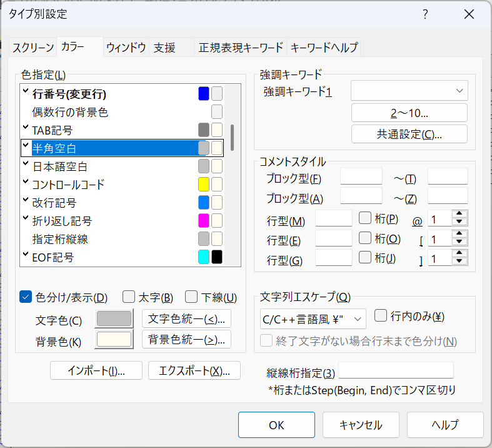The image size is (492, 448).
Task: Open 背景色(K) cream color swatch
Action: [x=114, y=339]
